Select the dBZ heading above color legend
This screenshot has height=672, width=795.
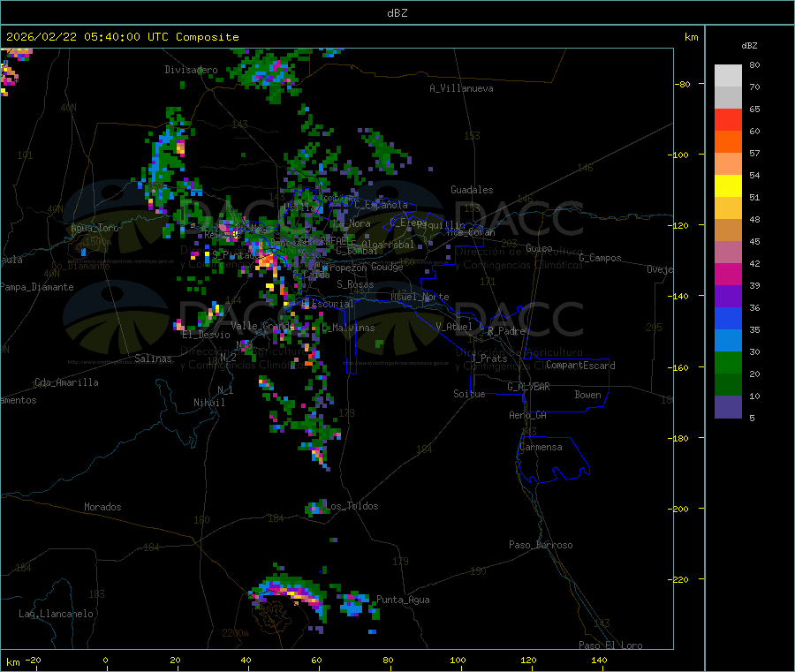[749, 46]
